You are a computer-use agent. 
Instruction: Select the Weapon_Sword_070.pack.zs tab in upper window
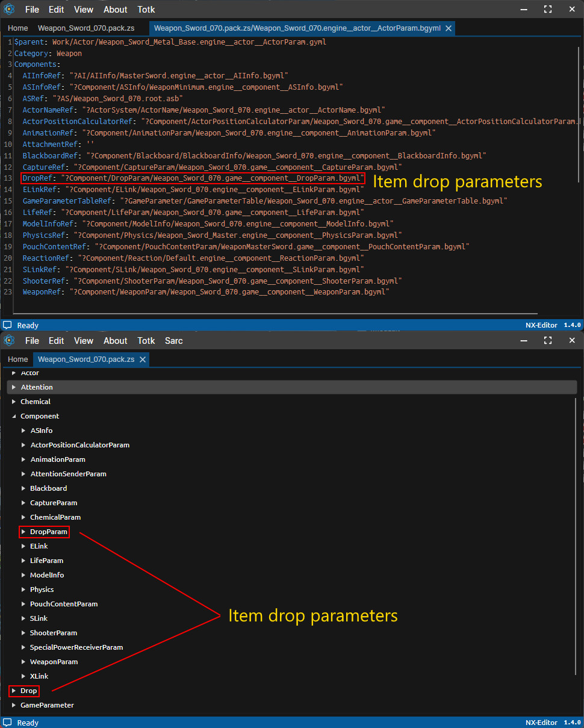click(x=86, y=28)
